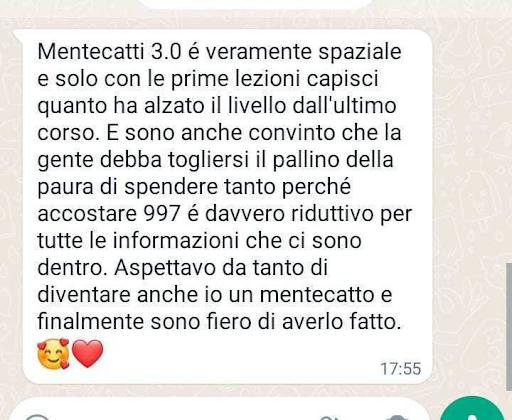512x420 pixels.
Task: Select the message starting "Mentecatti 3.0"
Action: click(x=227, y=207)
